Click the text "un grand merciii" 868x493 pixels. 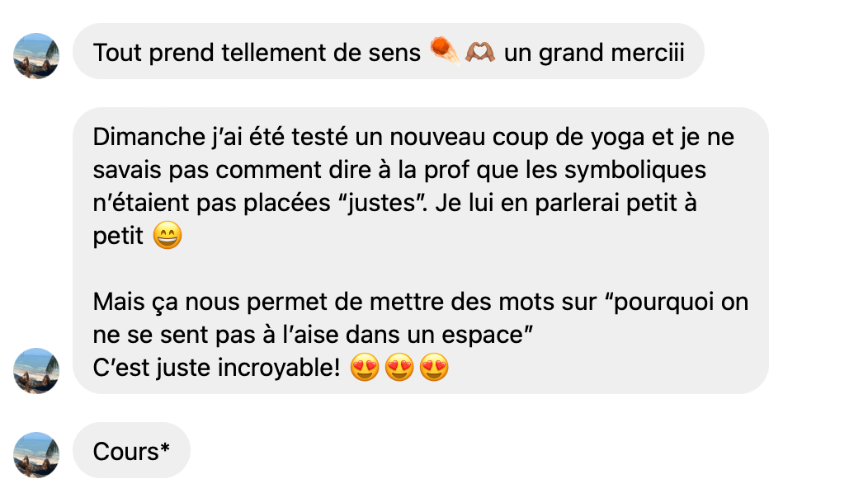pos(594,53)
